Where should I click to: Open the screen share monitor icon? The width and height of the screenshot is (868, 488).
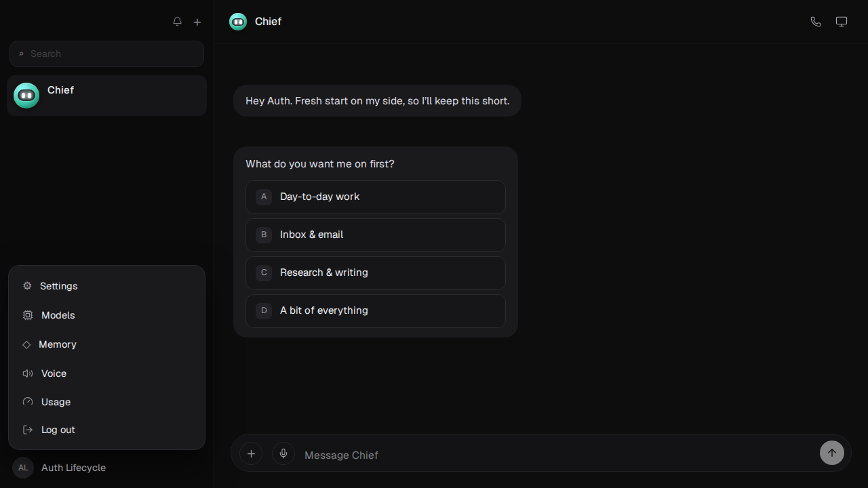(x=842, y=22)
